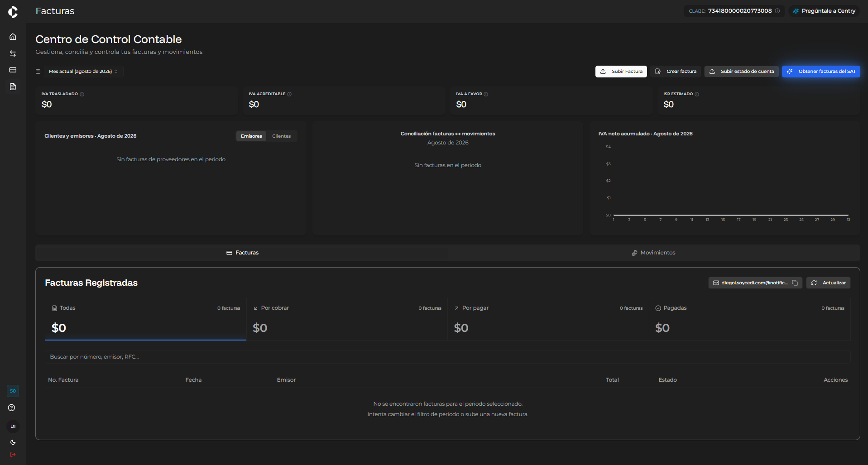Select the Facturas tab
Viewport: 868px width, 465px height.
(x=242, y=253)
